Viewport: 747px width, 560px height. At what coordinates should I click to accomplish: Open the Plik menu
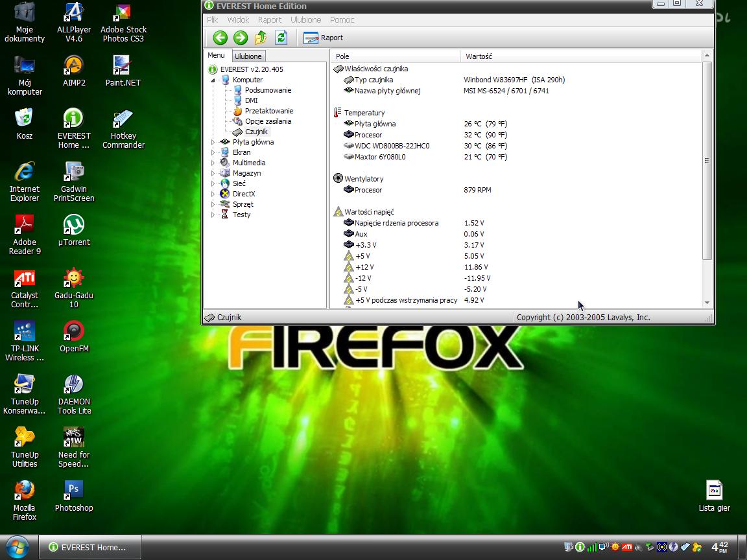(213, 19)
